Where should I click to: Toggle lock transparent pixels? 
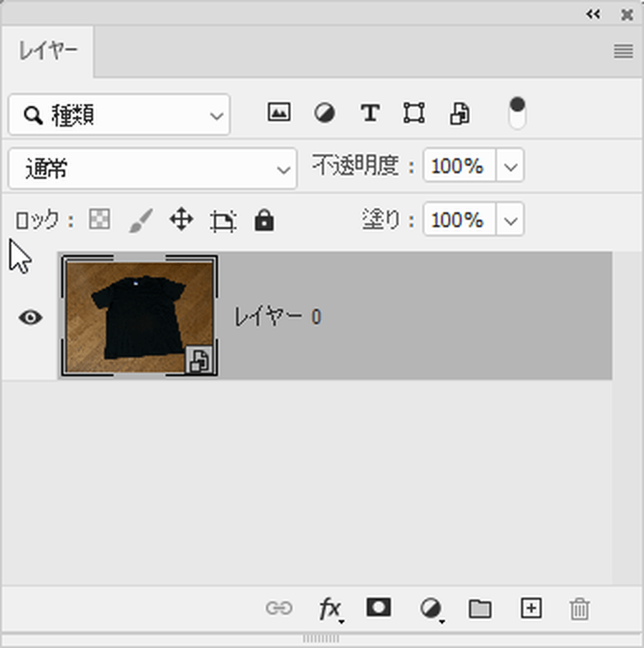[x=99, y=220]
